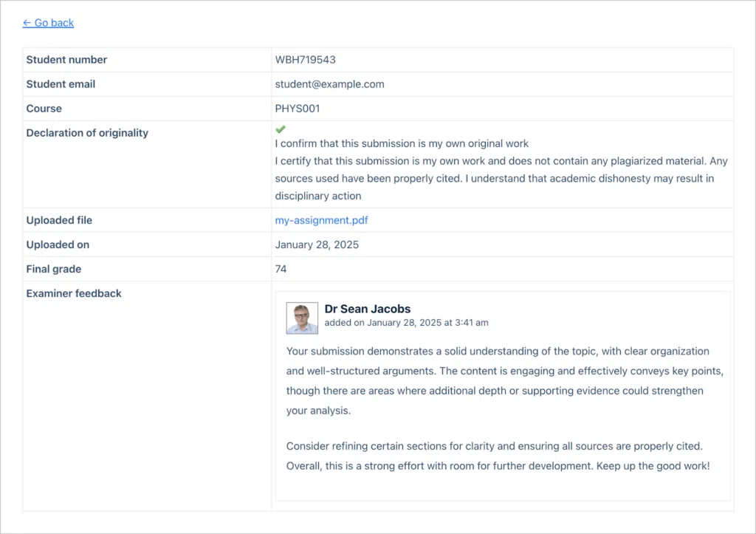Click the Declaration of originality label
756x534 pixels.
tap(87, 133)
